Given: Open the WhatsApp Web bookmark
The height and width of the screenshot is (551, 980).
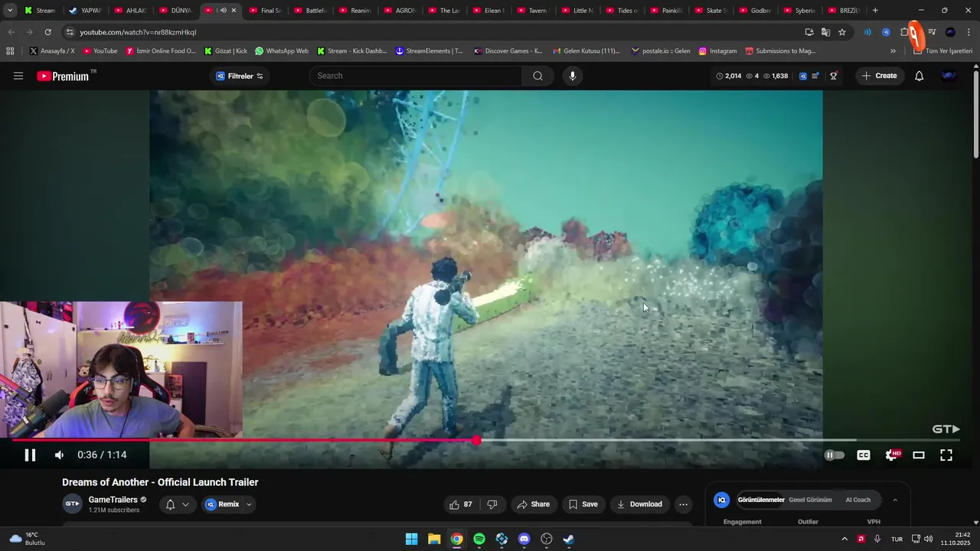Looking at the screenshot, I should coord(282,51).
